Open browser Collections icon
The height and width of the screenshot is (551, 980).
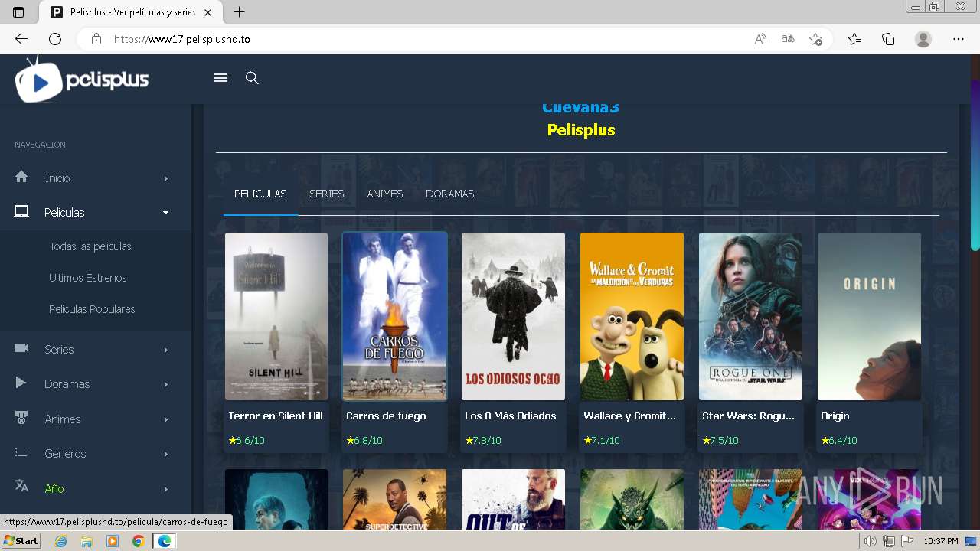(888, 39)
